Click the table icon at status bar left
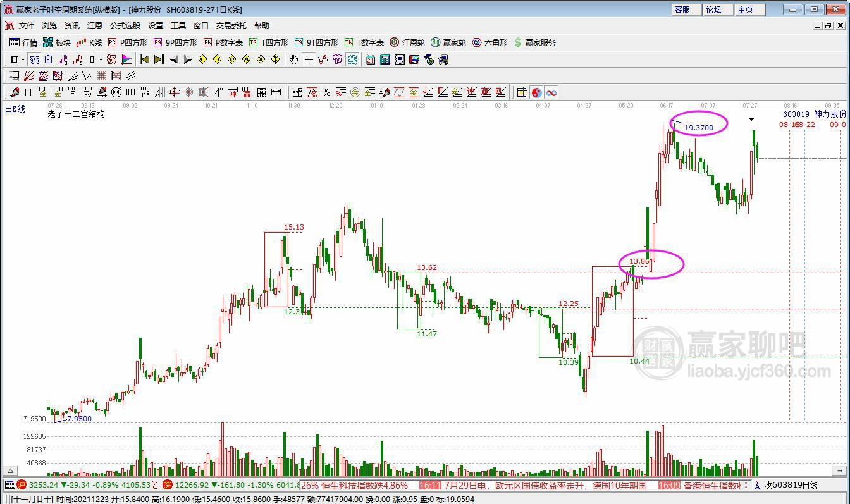Screen dimensions: 850x504 [x=9, y=485]
